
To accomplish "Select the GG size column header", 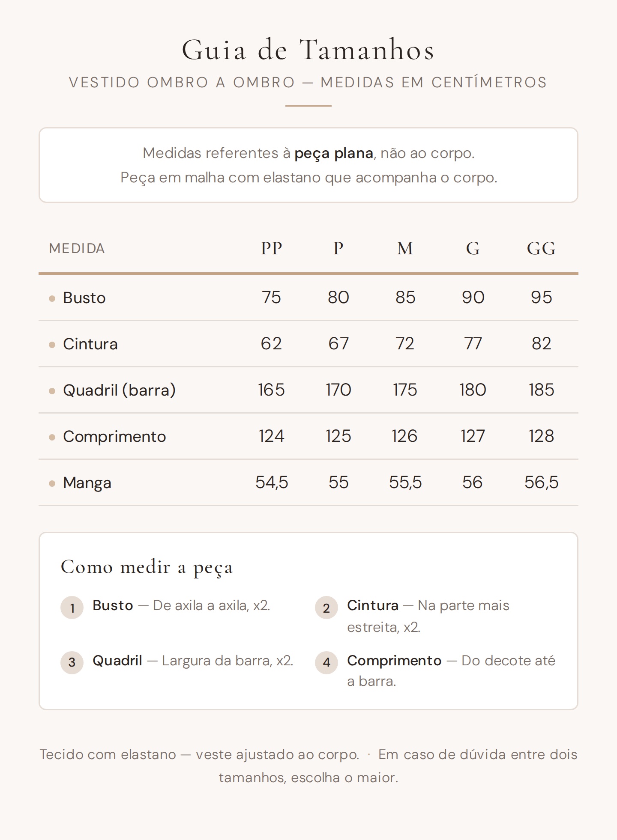I will (541, 248).
